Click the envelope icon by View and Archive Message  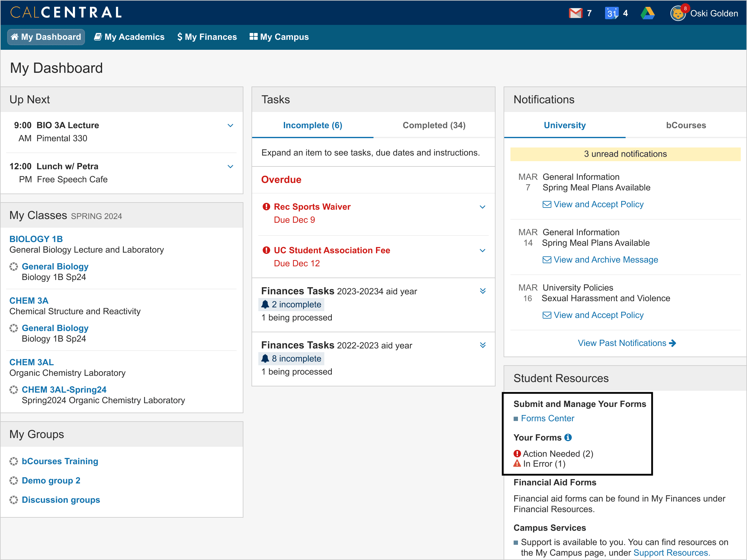(x=547, y=259)
